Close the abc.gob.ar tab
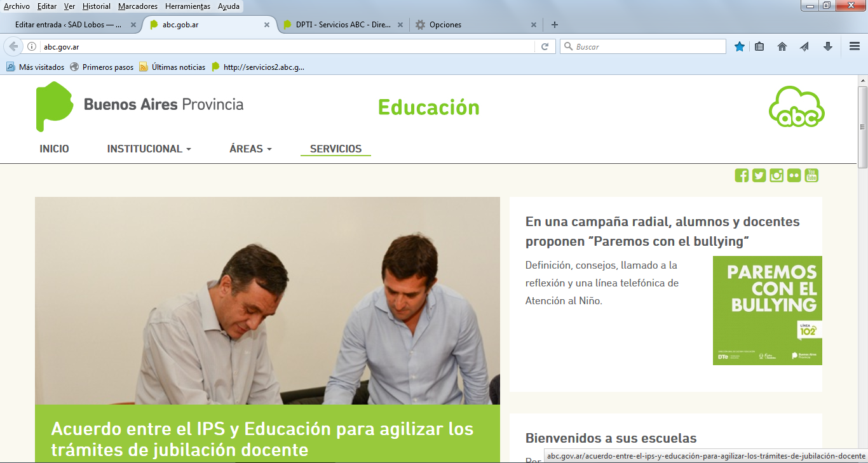868x463 pixels. [267, 25]
